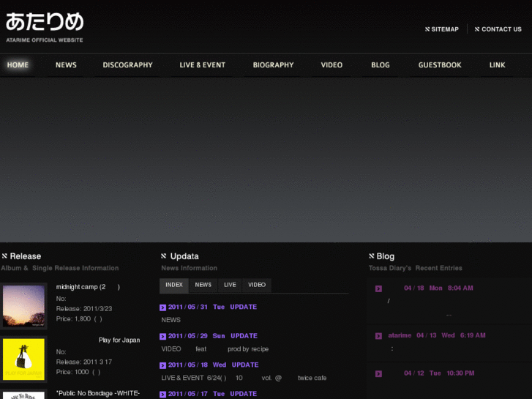The width and height of the screenshot is (532, 399).
Task: Click 'Tossa Diary's Recent Entries' subtitle
Action: tap(416, 268)
